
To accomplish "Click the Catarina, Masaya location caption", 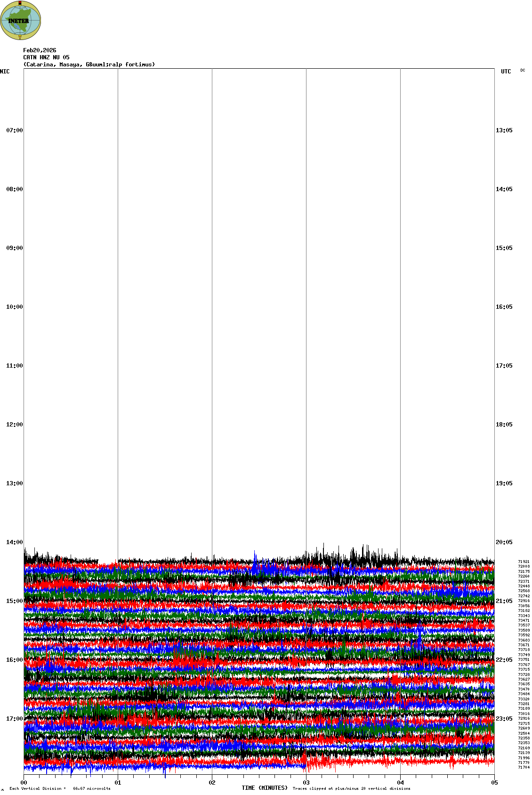I will 89,64.
